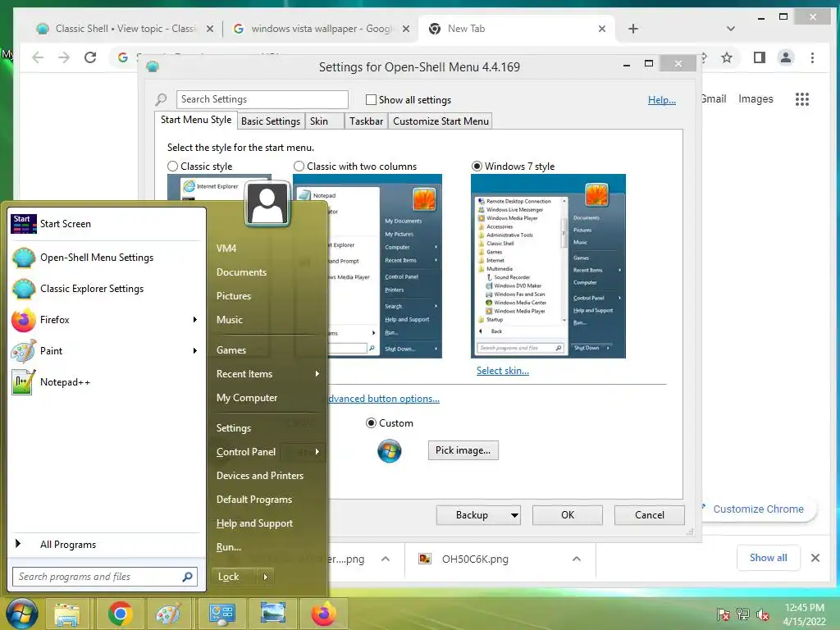Open Chrome side panel icon
Image resolution: width=840 pixels, height=630 pixels.
point(759,57)
